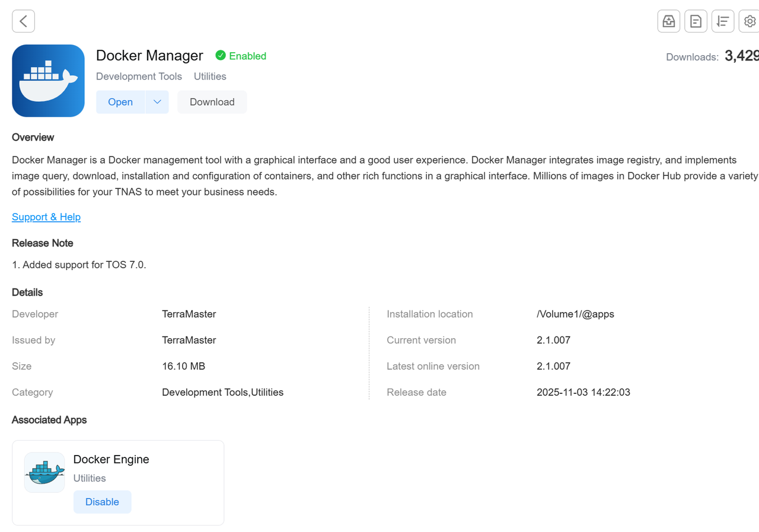Change app sorting with the sort icon
The height and width of the screenshot is (532, 759).
[x=723, y=21]
